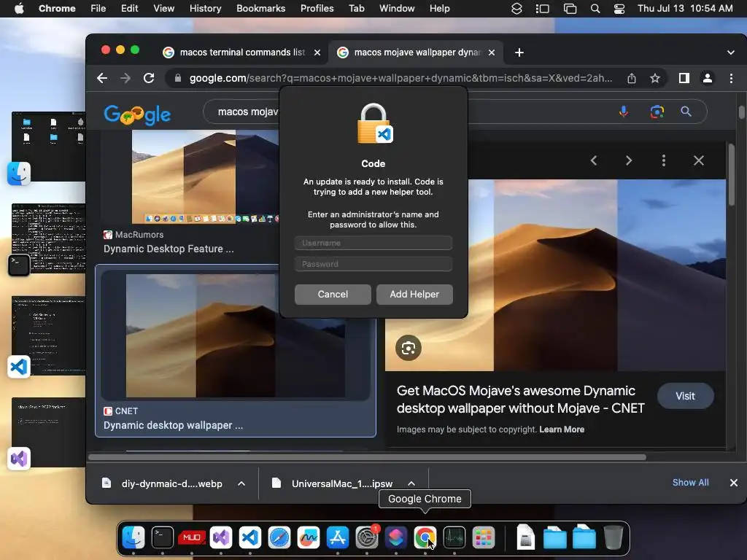Close the macos terminal commands tab
Image resolution: width=747 pixels, height=560 pixels.
(x=317, y=52)
